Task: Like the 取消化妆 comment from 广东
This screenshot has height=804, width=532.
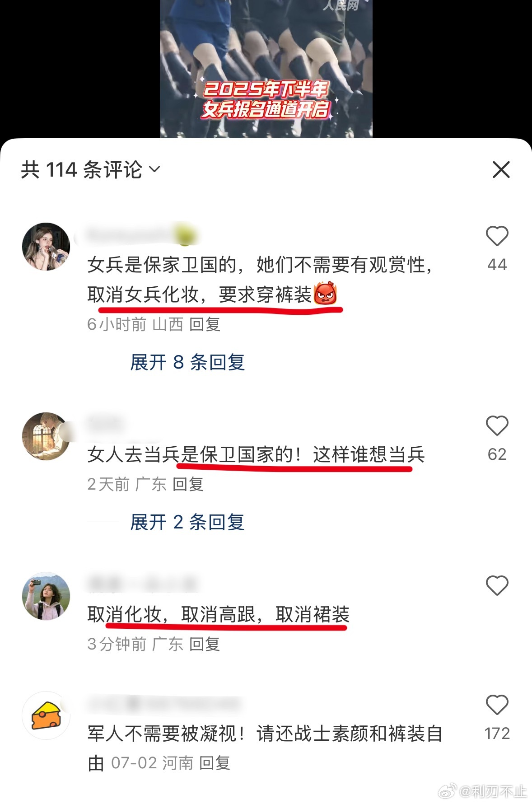Action: [497, 586]
